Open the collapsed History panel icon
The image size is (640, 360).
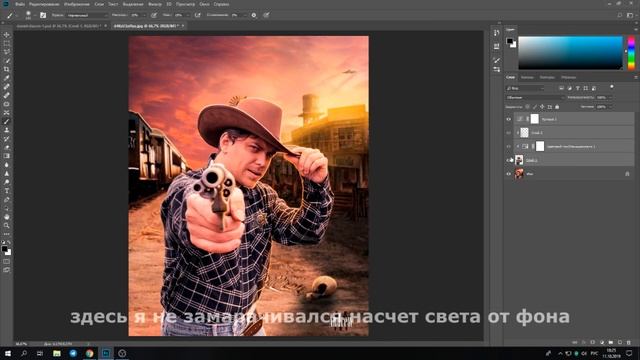point(496,33)
